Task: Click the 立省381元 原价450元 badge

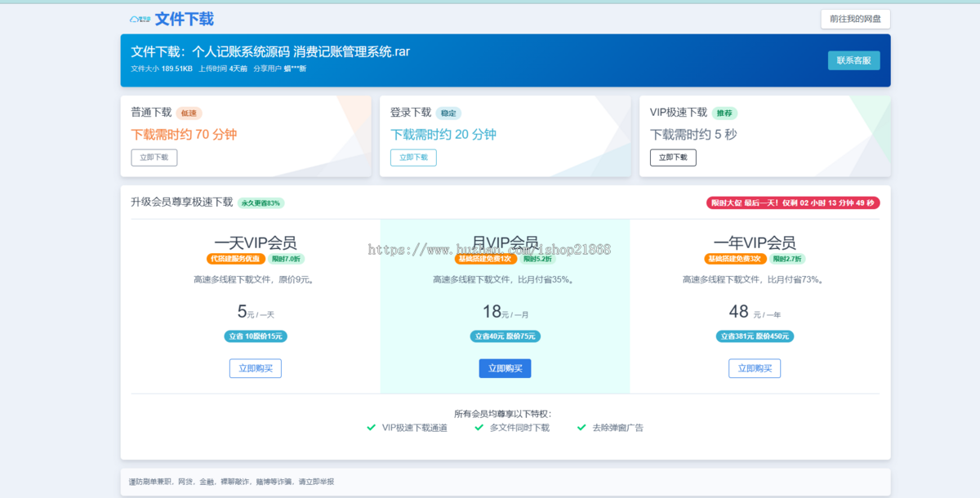Action: coord(755,336)
